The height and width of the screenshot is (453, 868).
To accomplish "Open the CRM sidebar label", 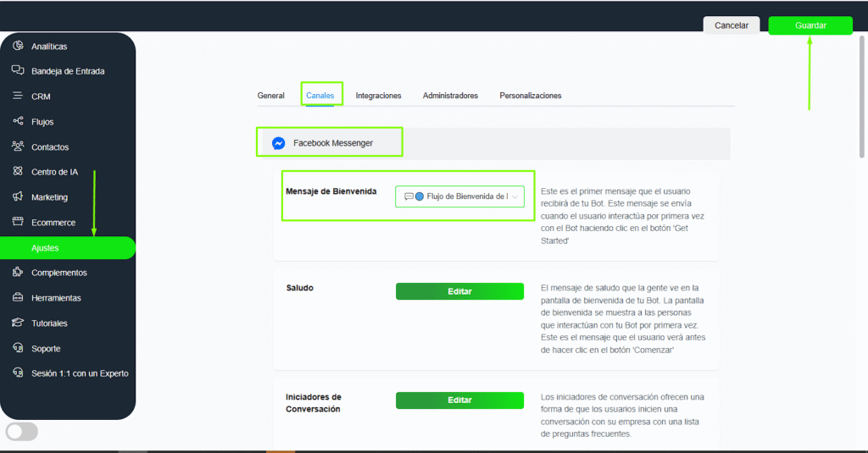I will click(41, 97).
